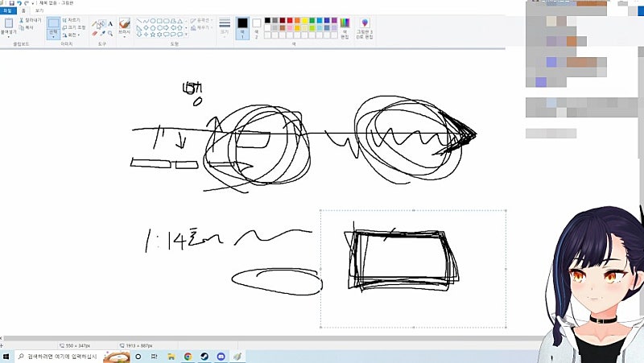
Task: Open Discord from the taskbar
Action: point(221,357)
